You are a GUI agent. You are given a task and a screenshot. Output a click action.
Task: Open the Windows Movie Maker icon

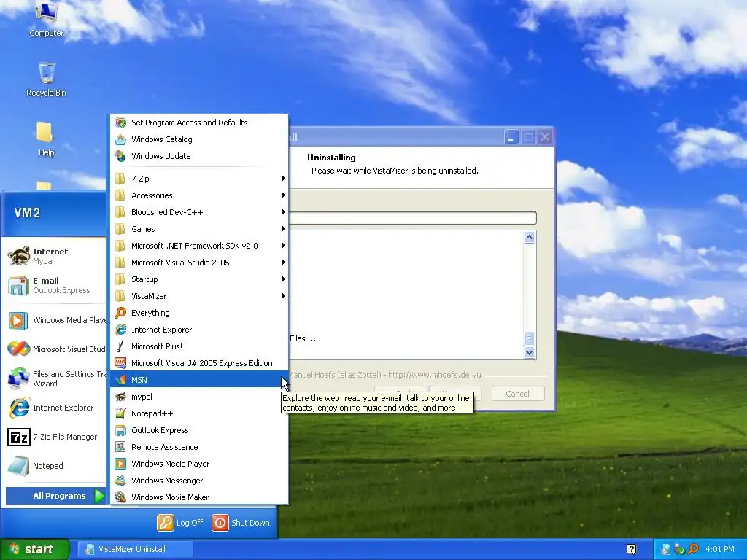120,497
